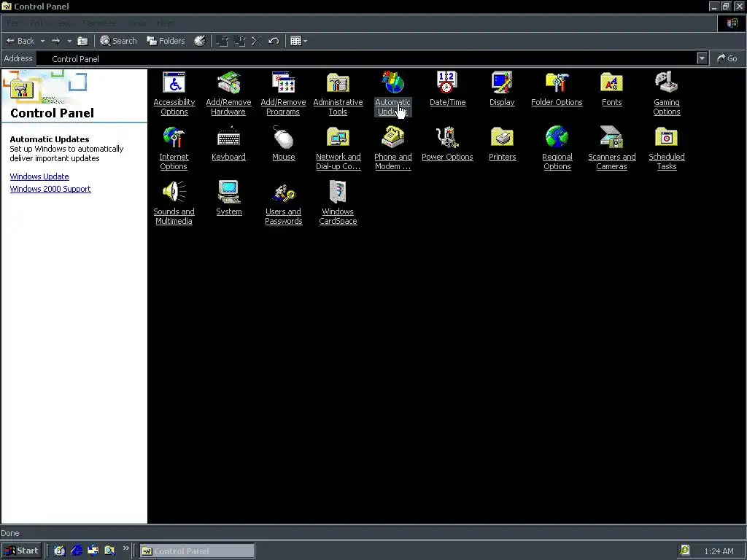This screenshot has height=560, width=747.
Task: Click the folder search Quick Launch icon
Action: click(x=110, y=551)
